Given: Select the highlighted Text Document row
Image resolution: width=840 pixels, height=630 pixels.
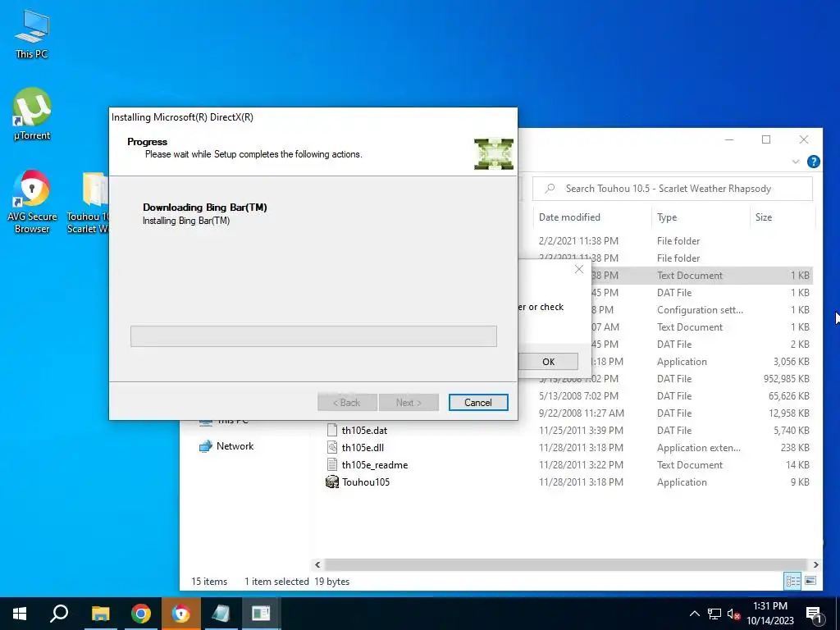Looking at the screenshot, I should (x=702, y=276).
